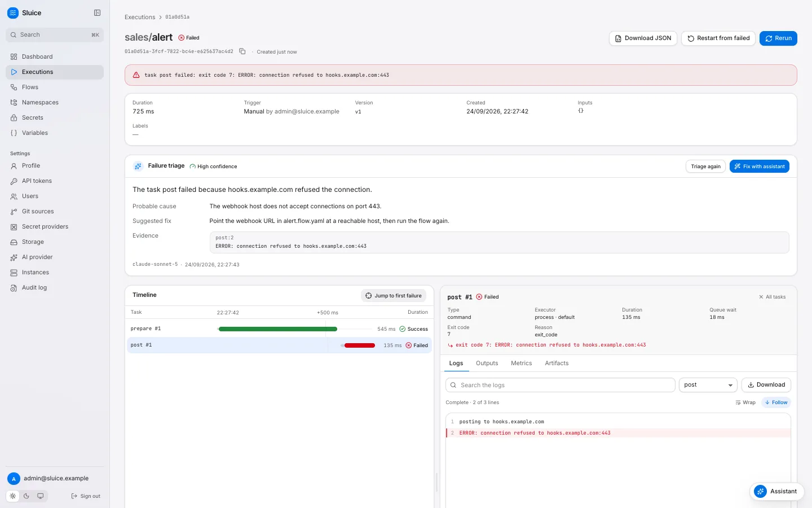Open the Assistant floating button
Viewport: 812px width, 508px height.
click(x=776, y=491)
